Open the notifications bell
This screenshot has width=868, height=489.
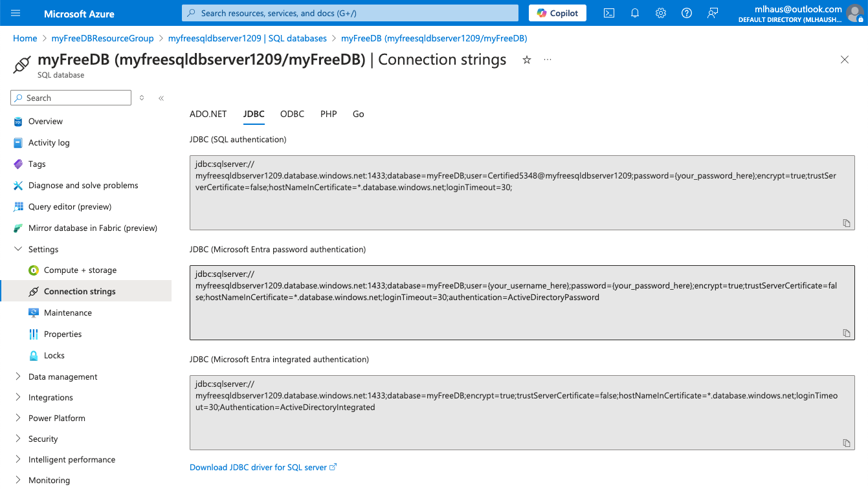coord(635,13)
